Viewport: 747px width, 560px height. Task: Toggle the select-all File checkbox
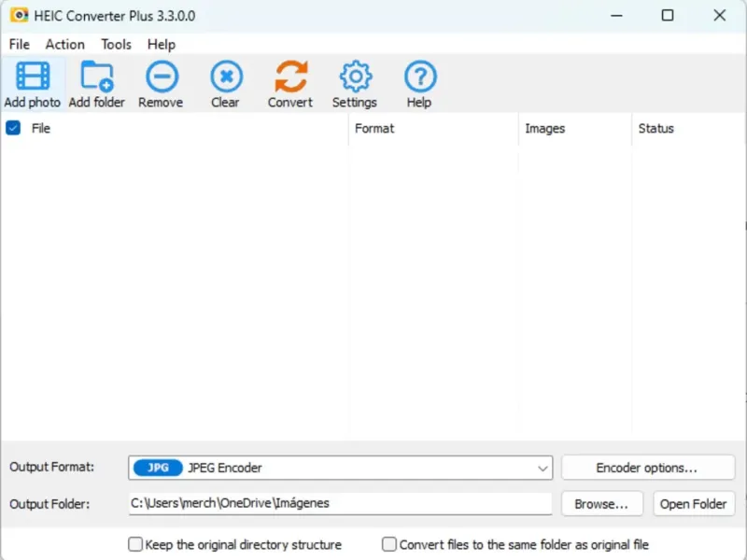coord(13,128)
